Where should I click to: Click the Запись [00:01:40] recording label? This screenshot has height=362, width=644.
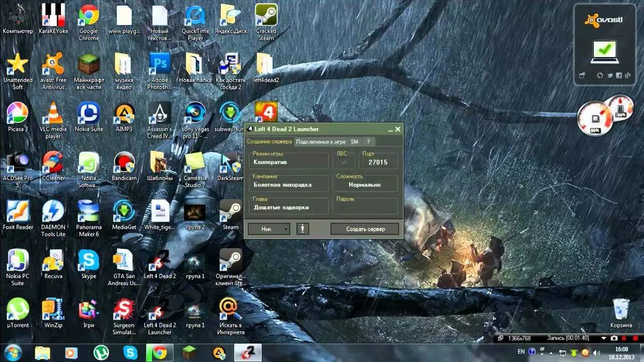click(x=568, y=338)
